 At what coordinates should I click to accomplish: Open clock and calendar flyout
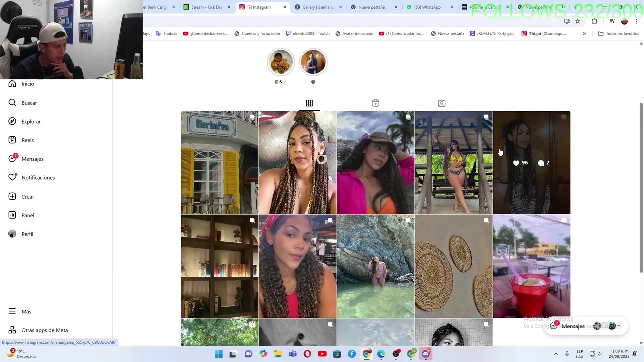point(618,354)
